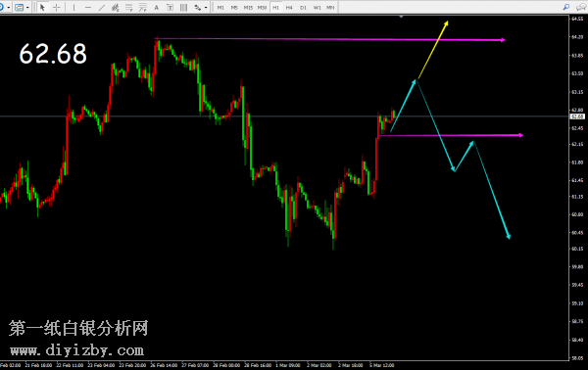The image size is (588, 370).
Task: Switch to MN monthly timeframe
Action: [330, 8]
